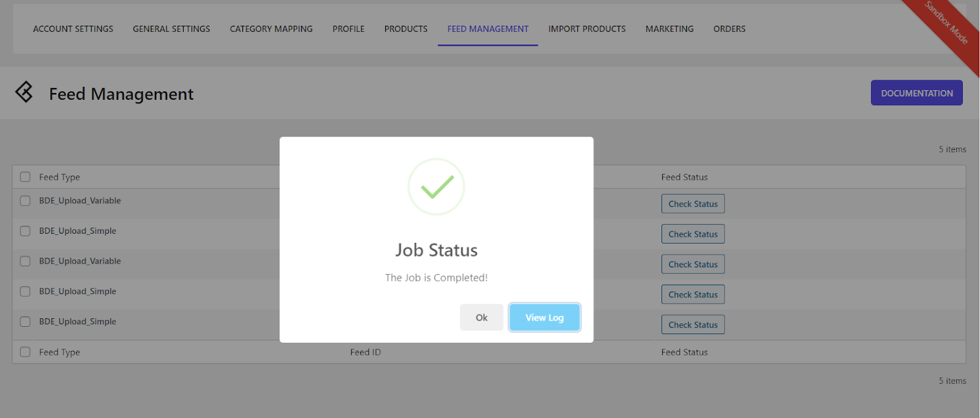Select the Products tab
The width and height of the screenshot is (980, 418).
pos(406,29)
